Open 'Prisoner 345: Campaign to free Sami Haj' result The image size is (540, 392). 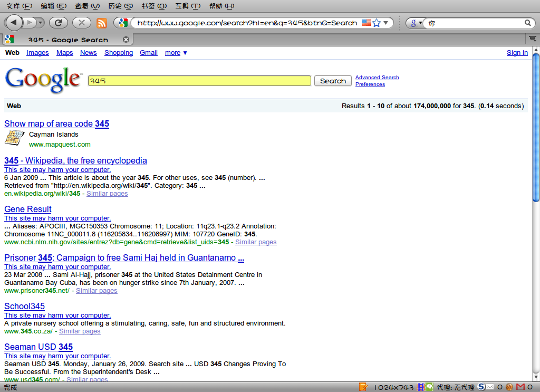pos(124,257)
